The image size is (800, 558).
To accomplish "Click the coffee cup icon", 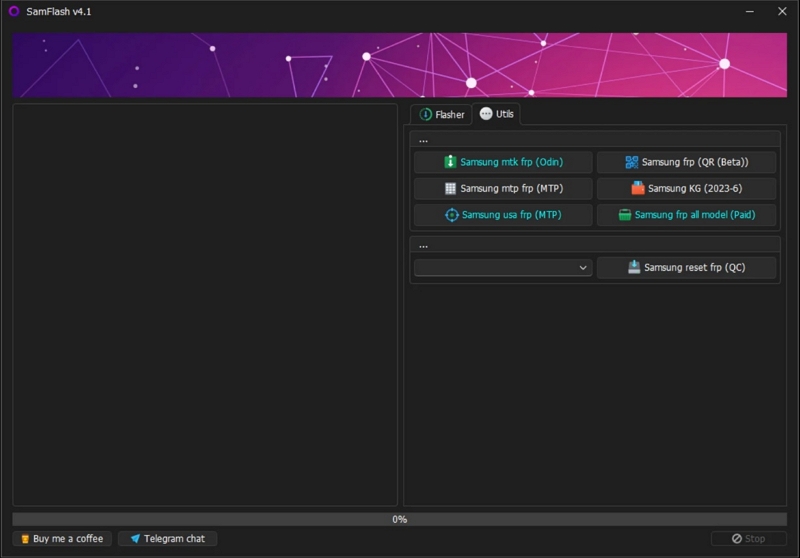I will [25, 539].
